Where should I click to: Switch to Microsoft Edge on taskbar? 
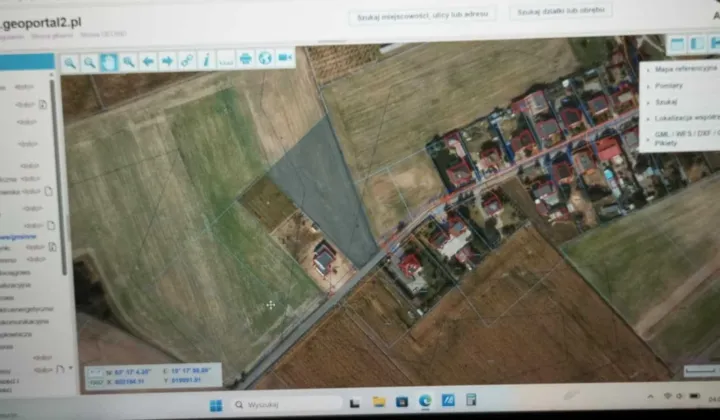(425, 401)
